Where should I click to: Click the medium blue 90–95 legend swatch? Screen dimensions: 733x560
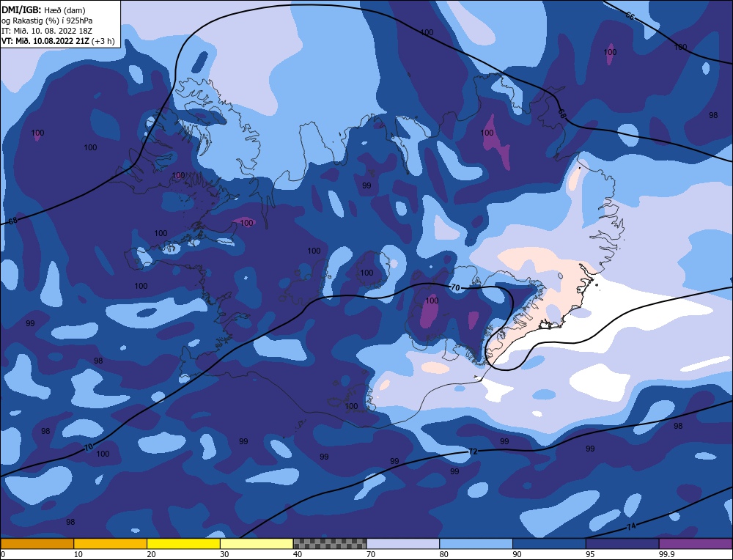point(549,544)
